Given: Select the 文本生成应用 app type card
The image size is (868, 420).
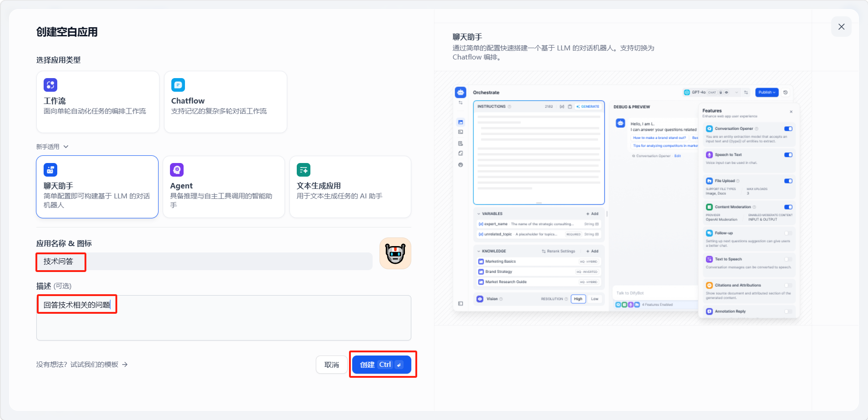Looking at the screenshot, I should pyautogui.click(x=350, y=187).
